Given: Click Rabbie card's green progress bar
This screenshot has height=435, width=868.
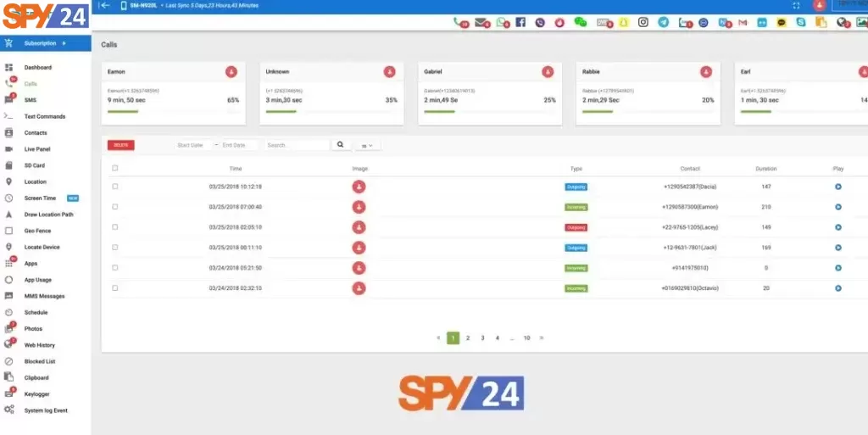Looking at the screenshot, I should coord(598,111).
